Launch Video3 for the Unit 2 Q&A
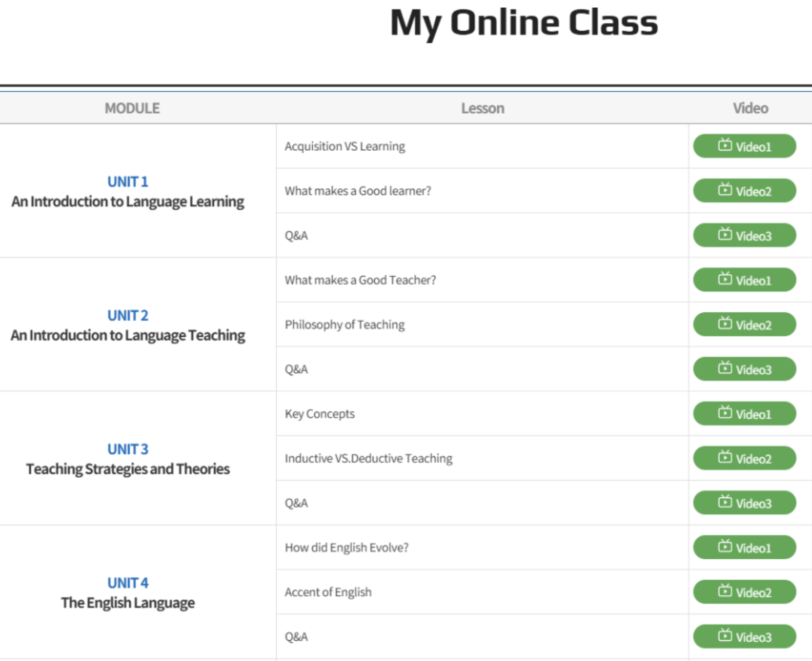The height and width of the screenshot is (661, 812). [x=744, y=369]
